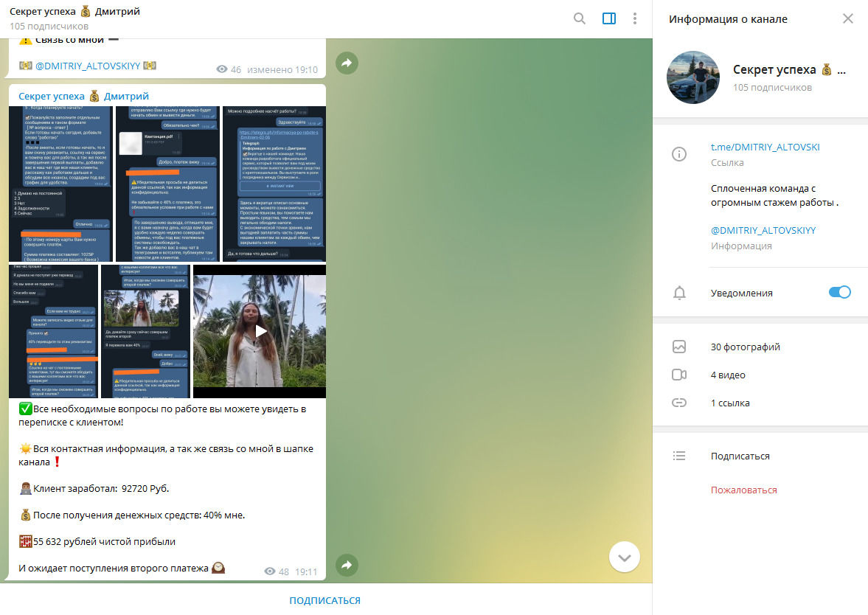868x615 pixels.
Task: Open the three-dot more menu
Action: click(x=634, y=19)
